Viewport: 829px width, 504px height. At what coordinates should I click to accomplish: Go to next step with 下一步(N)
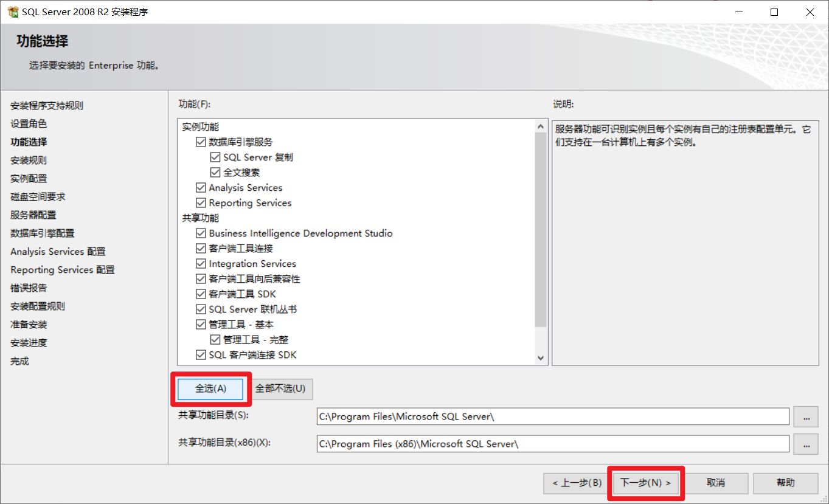[645, 483]
